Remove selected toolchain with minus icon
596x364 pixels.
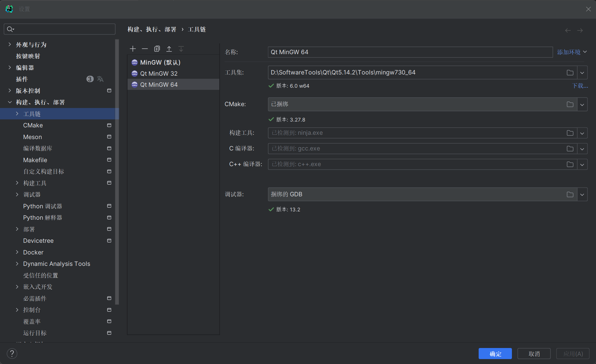(145, 49)
